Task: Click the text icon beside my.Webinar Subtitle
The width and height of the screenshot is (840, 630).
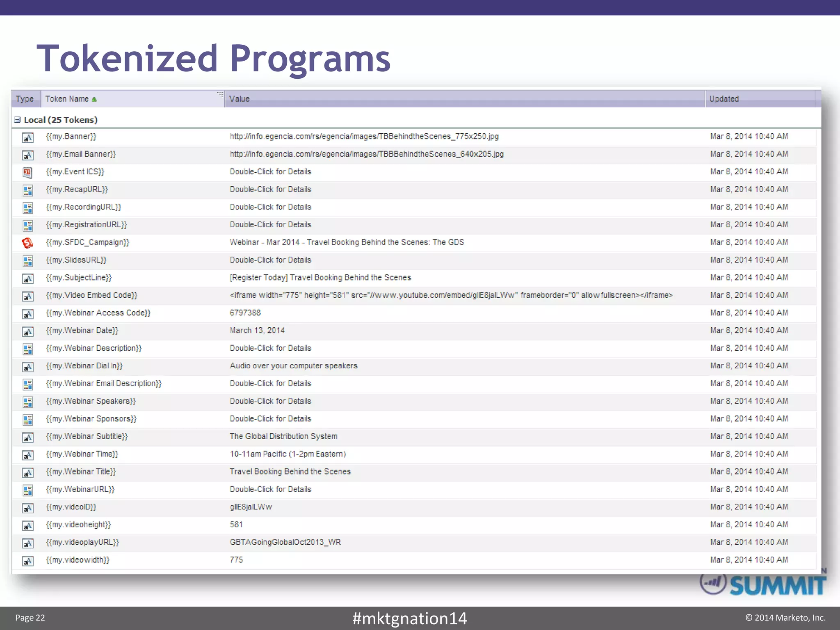Action: (x=27, y=437)
